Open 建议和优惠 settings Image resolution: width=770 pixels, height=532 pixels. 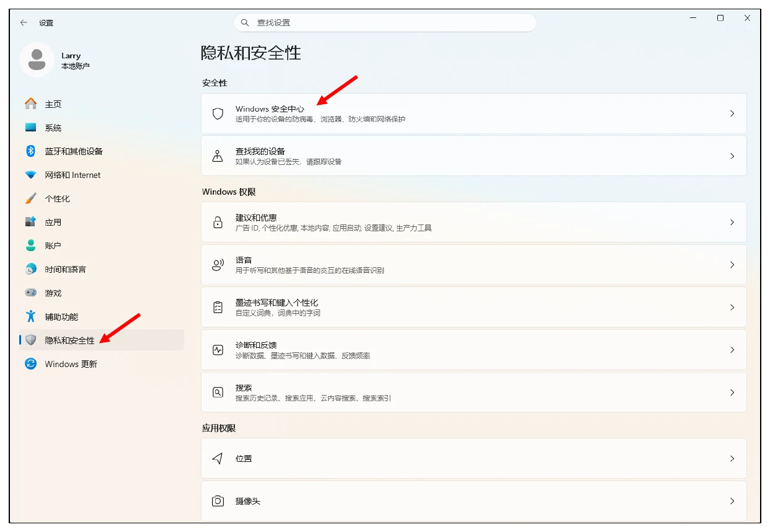click(474, 222)
